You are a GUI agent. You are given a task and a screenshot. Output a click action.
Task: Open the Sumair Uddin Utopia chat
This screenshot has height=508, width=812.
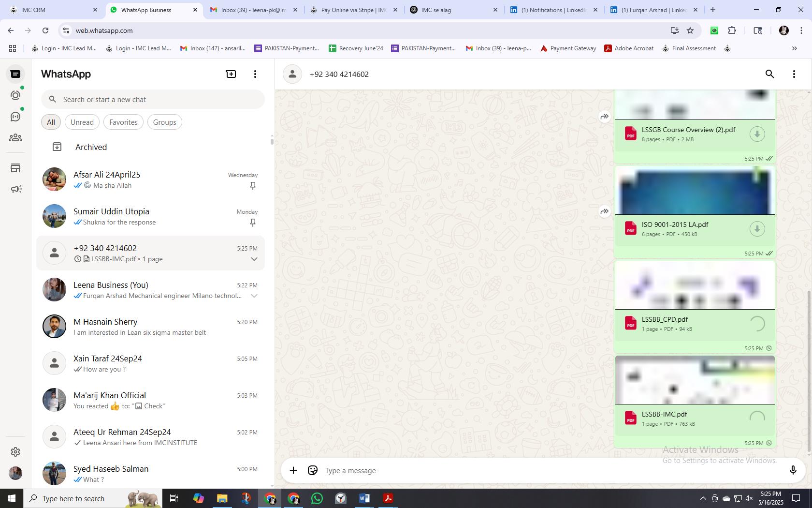(x=151, y=216)
